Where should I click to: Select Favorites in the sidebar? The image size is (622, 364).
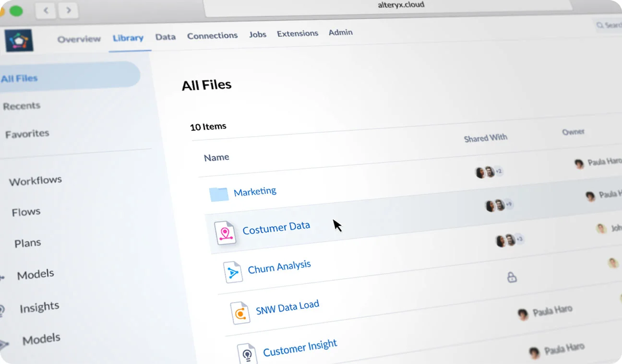coord(27,134)
